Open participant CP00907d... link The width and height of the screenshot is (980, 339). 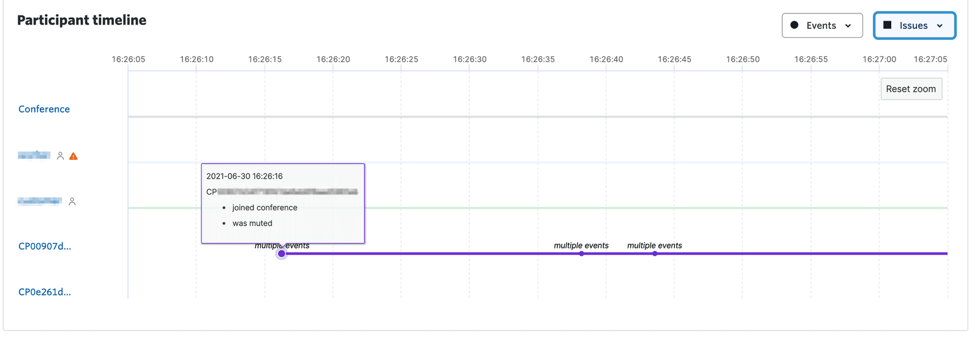(45, 246)
